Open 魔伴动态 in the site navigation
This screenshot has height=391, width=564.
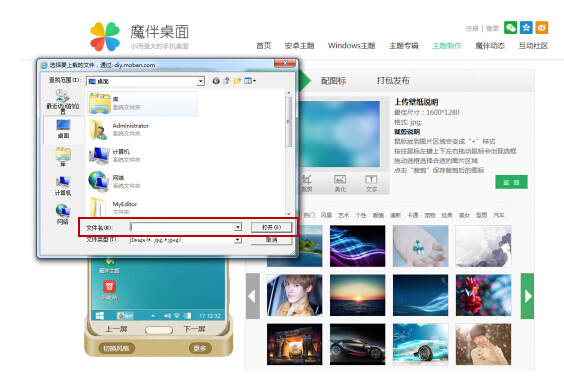490,46
